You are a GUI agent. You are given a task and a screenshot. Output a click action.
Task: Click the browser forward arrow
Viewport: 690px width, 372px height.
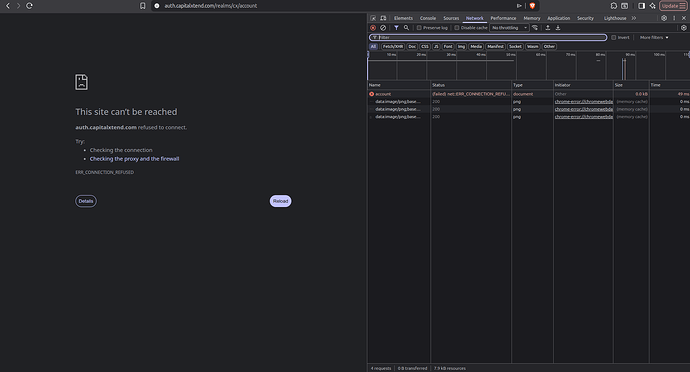click(18, 6)
